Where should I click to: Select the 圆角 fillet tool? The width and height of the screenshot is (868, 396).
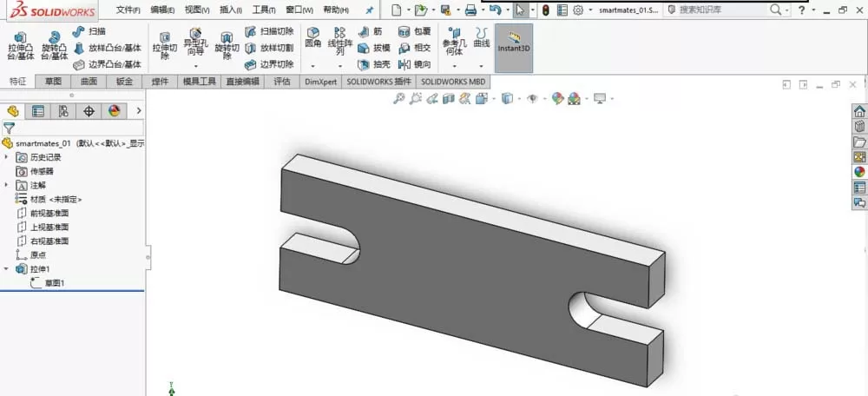point(312,38)
